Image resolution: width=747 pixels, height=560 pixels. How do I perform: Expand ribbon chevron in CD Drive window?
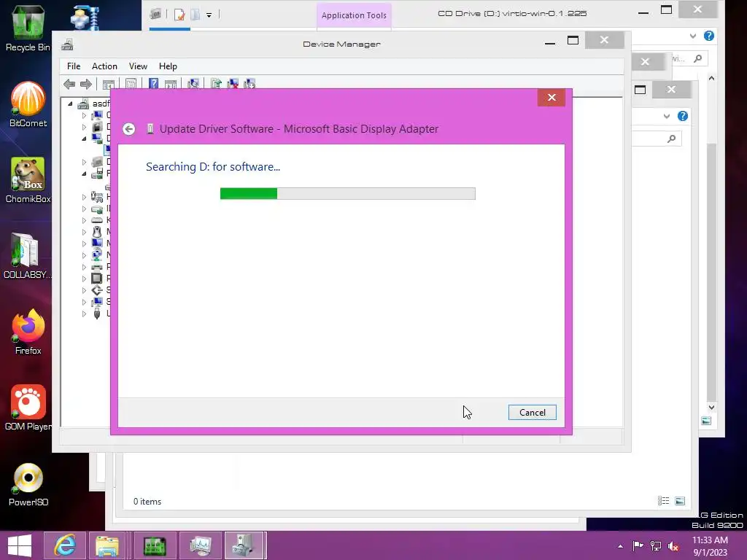pyautogui.click(x=693, y=36)
